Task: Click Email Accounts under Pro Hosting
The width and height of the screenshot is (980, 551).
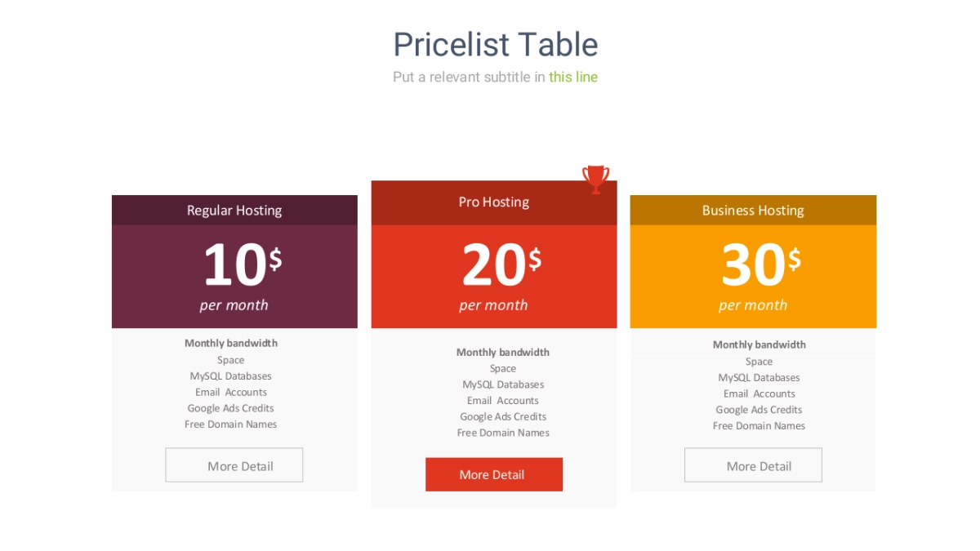Action: click(x=503, y=401)
